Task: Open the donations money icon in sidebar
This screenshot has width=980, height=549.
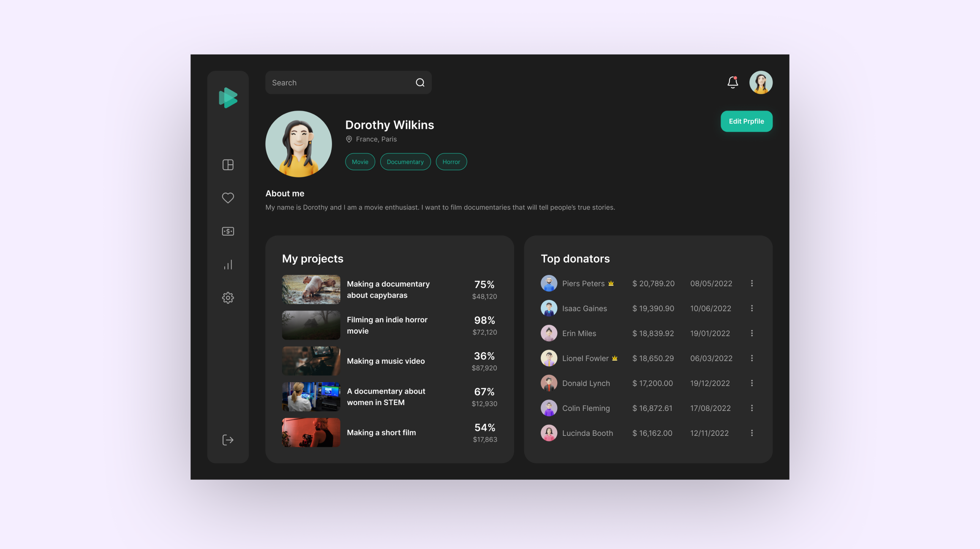Action: click(228, 231)
